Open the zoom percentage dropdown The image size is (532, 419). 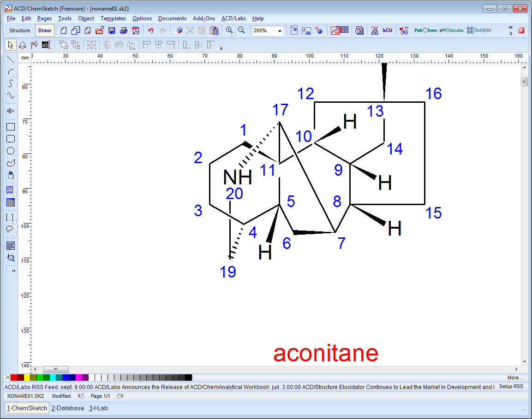pos(280,30)
